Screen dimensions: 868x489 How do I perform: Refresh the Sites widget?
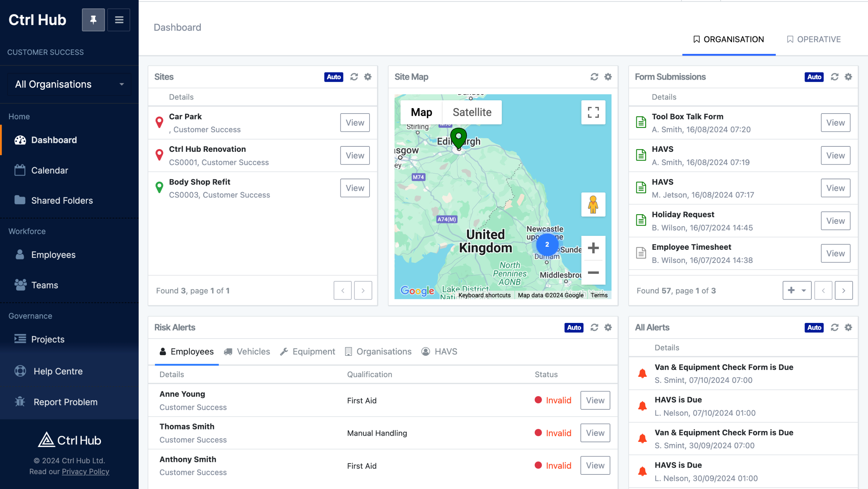point(354,77)
